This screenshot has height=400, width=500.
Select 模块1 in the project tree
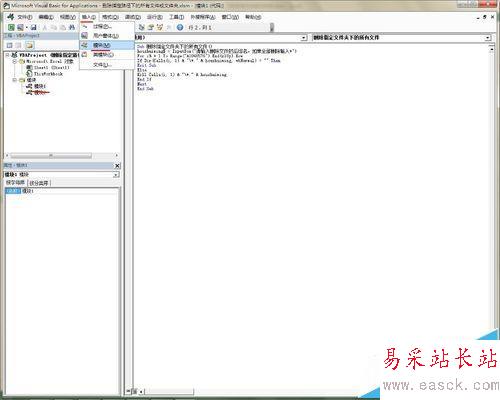point(40,87)
